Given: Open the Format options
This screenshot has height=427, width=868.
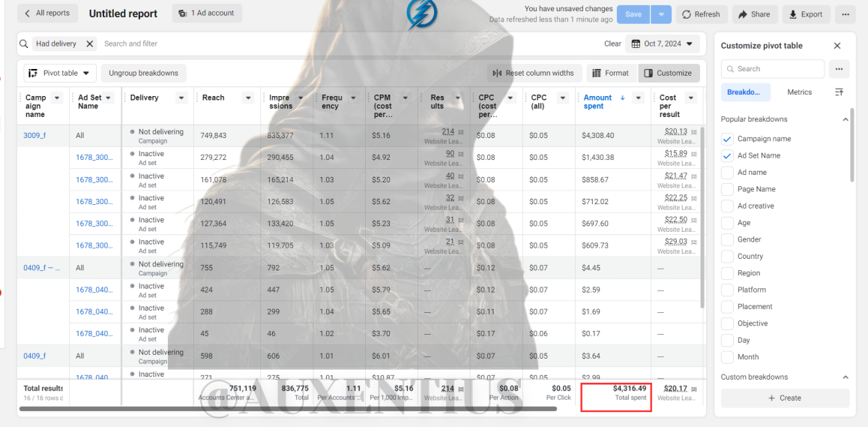Looking at the screenshot, I should 611,74.
